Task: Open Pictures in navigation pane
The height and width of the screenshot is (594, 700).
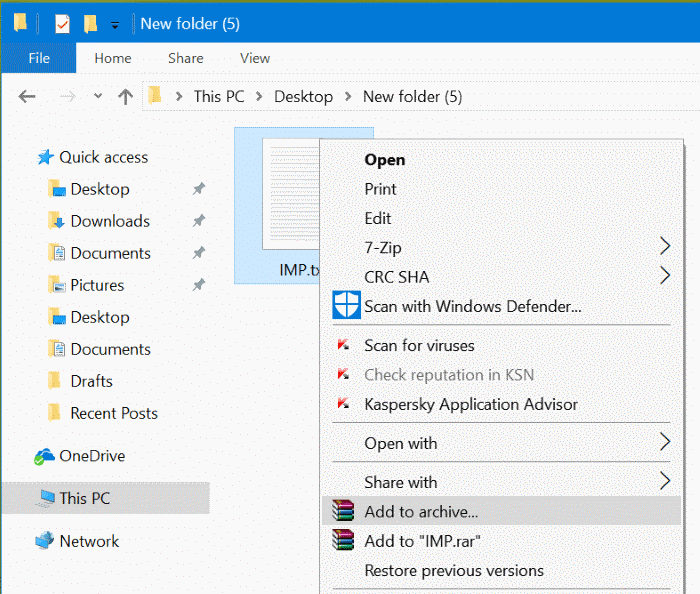Action: coord(97,285)
